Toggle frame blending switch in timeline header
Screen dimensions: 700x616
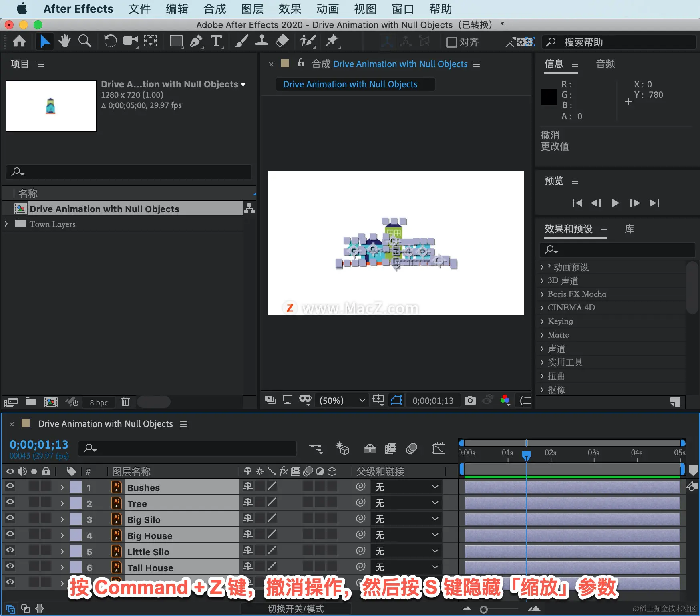391,449
